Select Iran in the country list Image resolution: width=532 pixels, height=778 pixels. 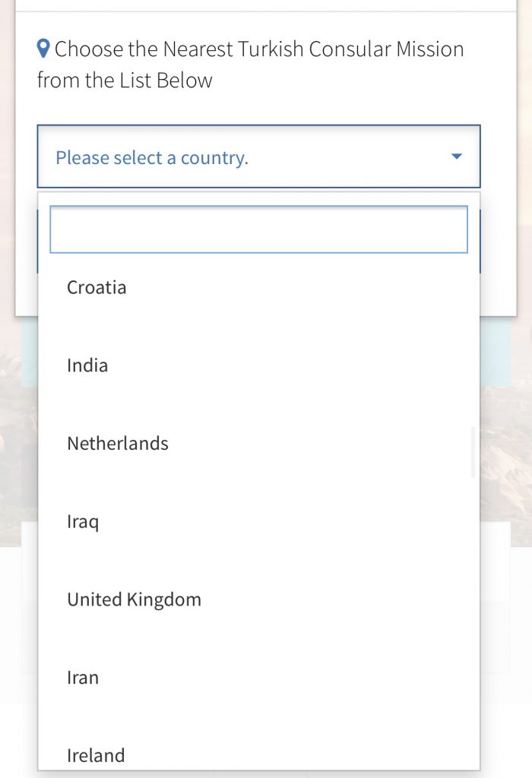[x=83, y=678]
